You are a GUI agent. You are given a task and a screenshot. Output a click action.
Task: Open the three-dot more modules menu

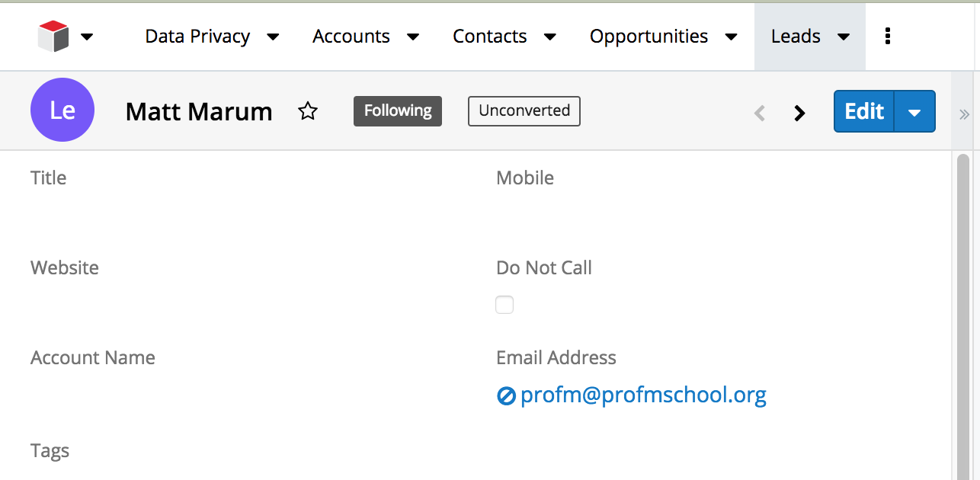[887, 37]
